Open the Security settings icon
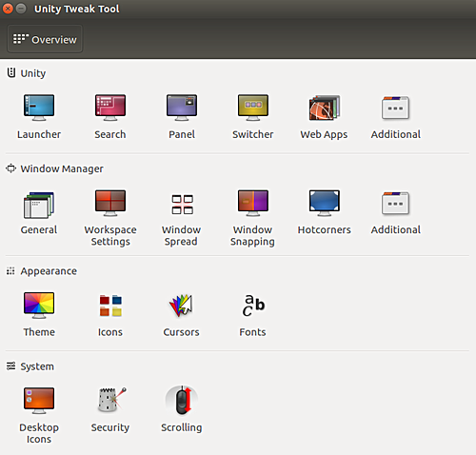476x455 pixels. 111,400
